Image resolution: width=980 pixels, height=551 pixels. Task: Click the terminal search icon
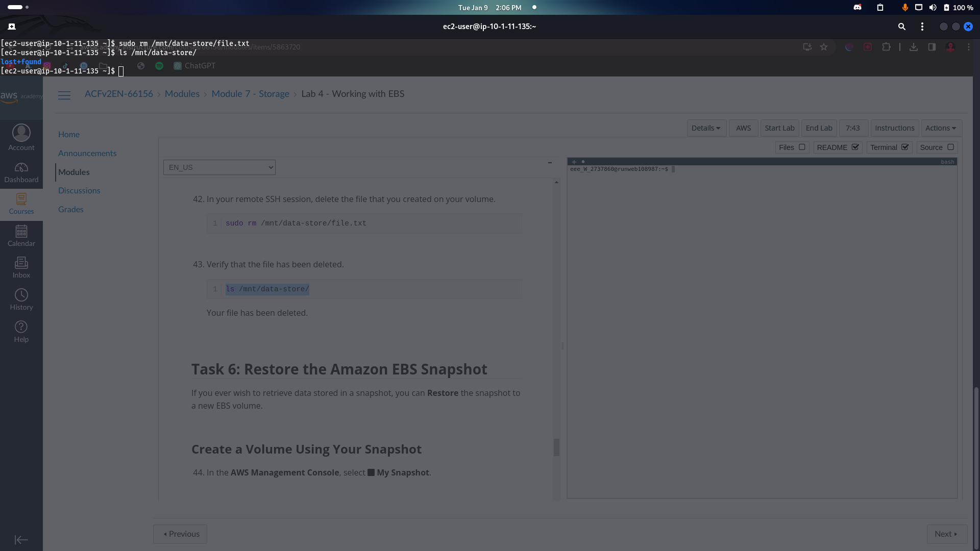coord(901,27)
